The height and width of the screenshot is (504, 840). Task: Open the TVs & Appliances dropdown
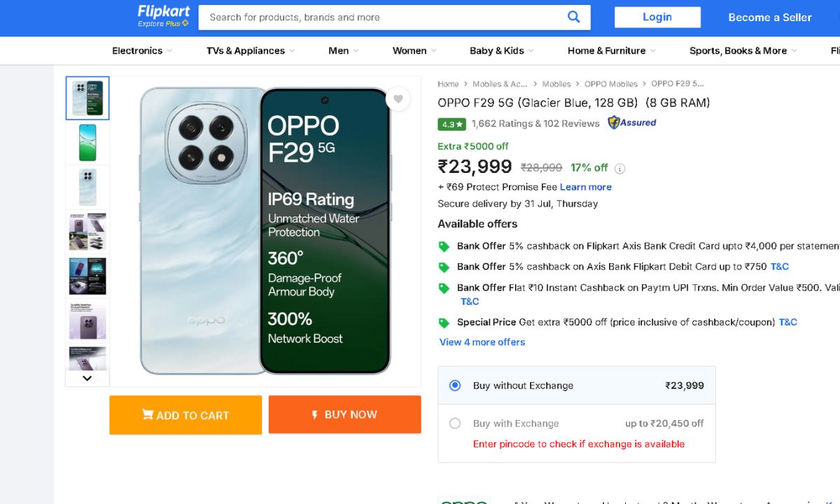[250, 50]
